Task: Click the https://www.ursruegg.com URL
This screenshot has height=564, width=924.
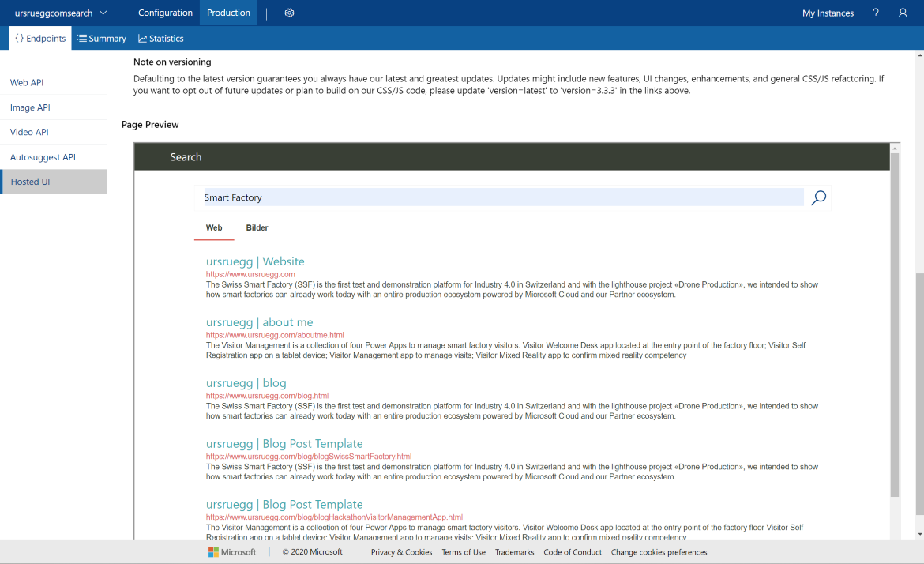Action: point(250,274)
